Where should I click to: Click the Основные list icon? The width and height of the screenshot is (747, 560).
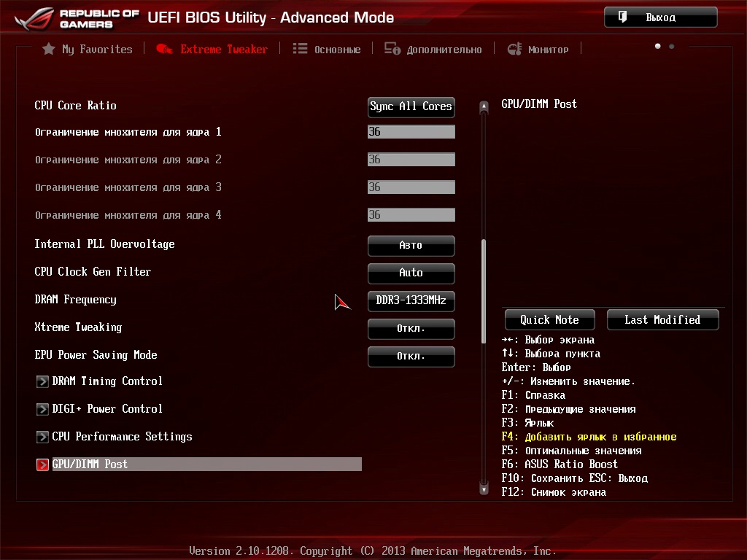click(300, 49)
